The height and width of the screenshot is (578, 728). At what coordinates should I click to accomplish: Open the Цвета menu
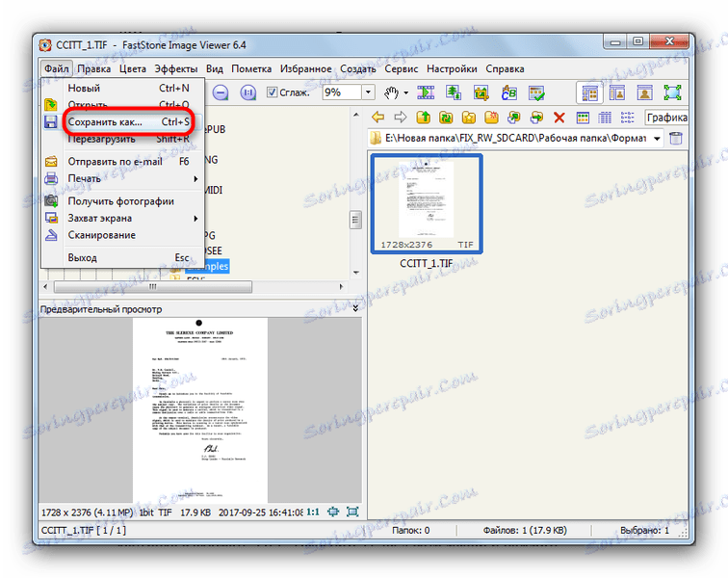pyautogui.click(x=133, y=68)
